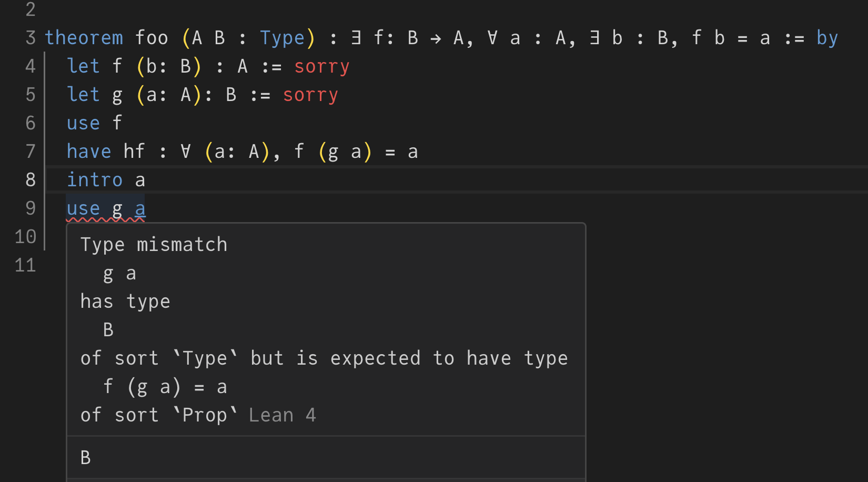Click the 'let' keyword defining g
This screenshot has height=482, width=868.
(83, 95)
